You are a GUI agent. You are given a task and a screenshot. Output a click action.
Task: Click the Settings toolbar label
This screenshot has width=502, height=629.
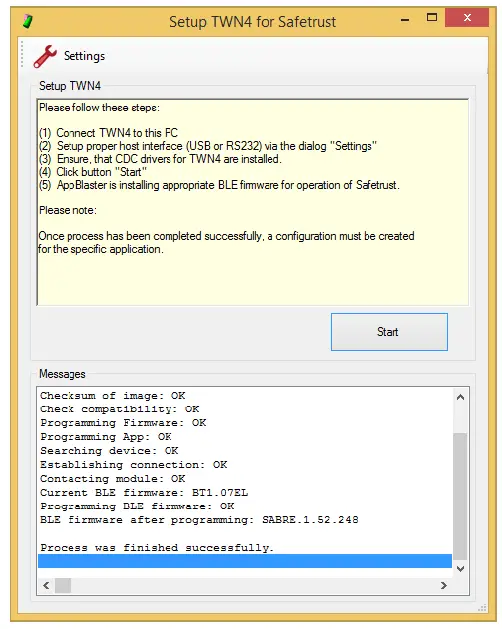click(x=84, y=56)
